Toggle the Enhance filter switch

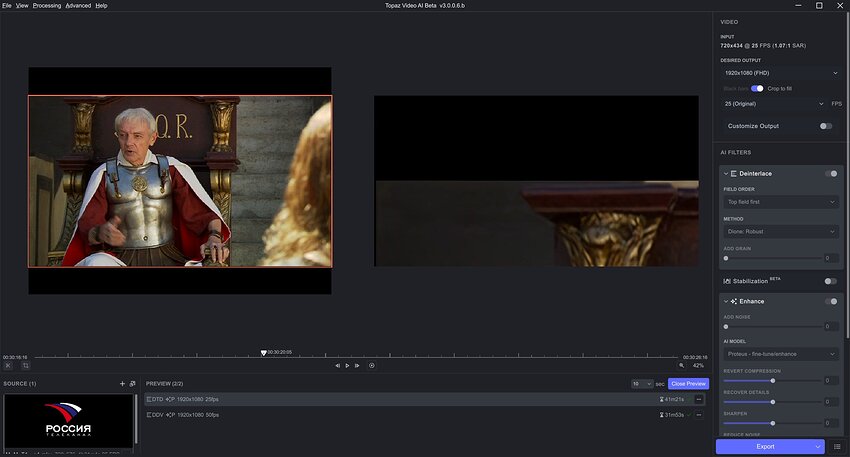click(830, 301)
